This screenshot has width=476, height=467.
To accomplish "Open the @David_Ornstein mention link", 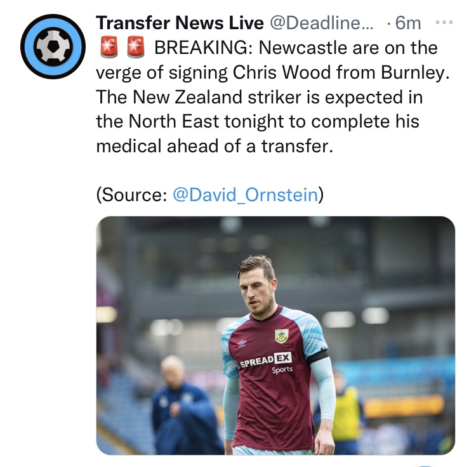I will (245, 194).
